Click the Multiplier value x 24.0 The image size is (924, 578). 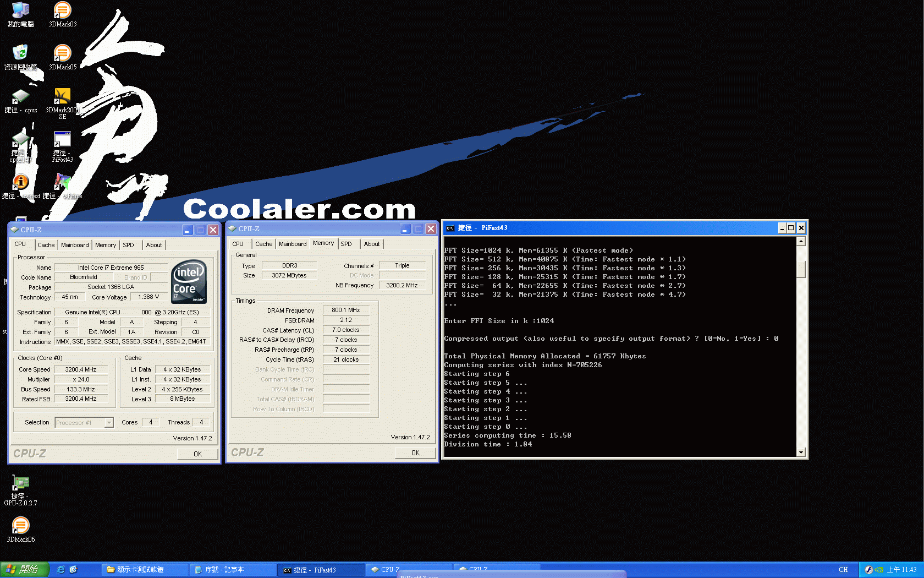point(81,380)
